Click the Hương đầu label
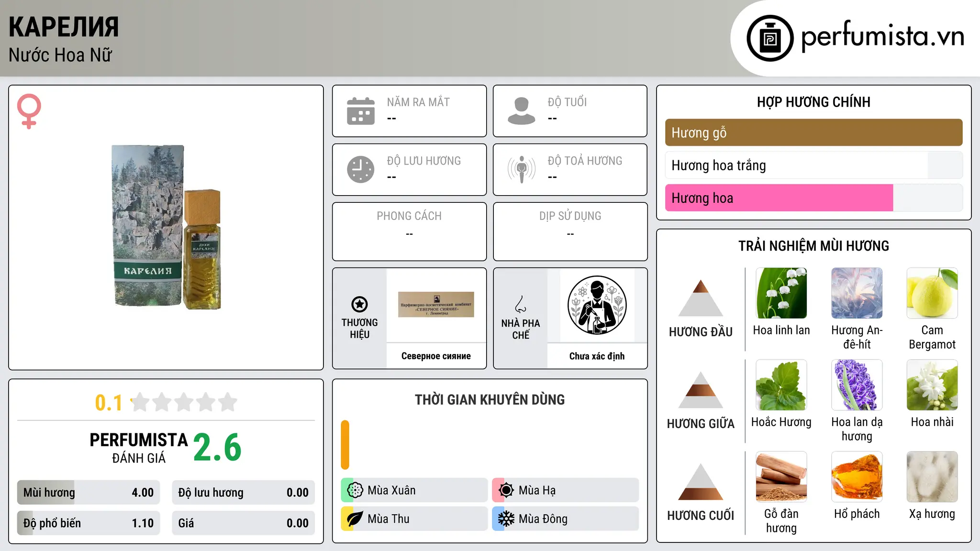Image resolution: width=980 pixels, height=551 pixels. [x=701, y=332]
